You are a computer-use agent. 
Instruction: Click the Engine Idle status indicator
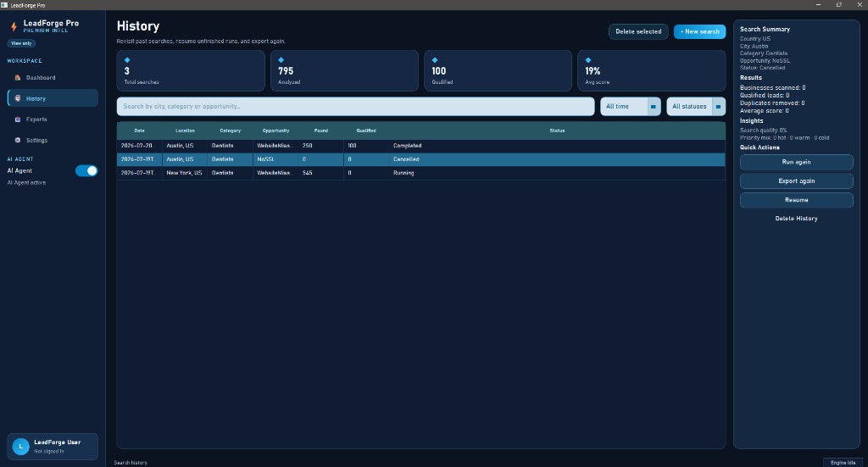pos(843,463)
